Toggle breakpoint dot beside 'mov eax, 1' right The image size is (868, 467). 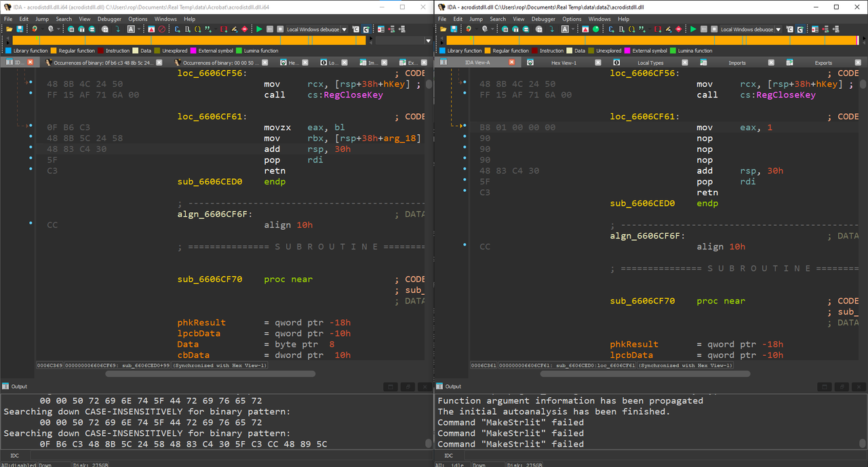tap(465, 127)
